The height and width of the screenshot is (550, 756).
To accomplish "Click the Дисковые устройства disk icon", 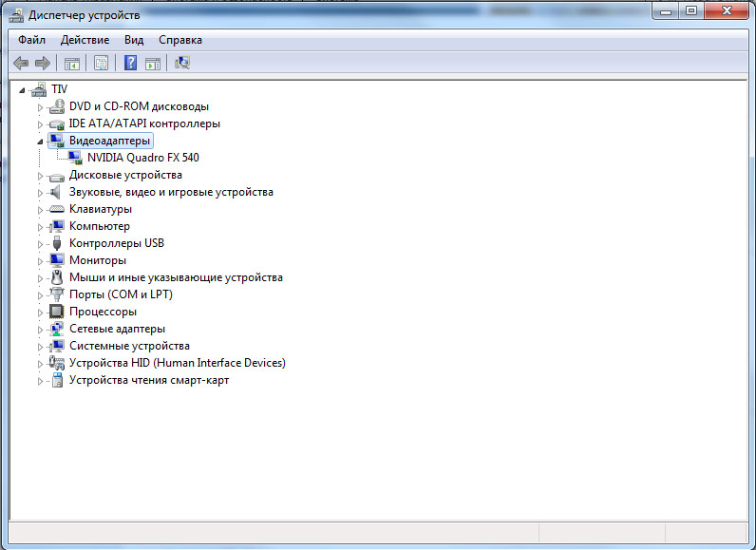I will coord(57,176).
